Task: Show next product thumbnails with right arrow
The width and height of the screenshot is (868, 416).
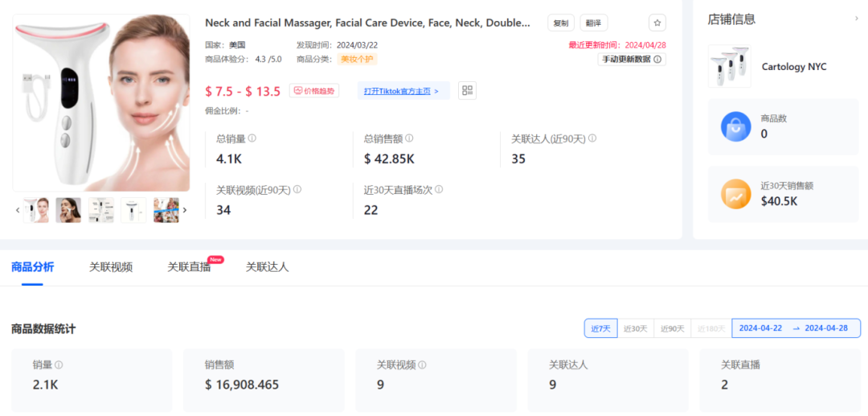Action: (x=185, y=210)
